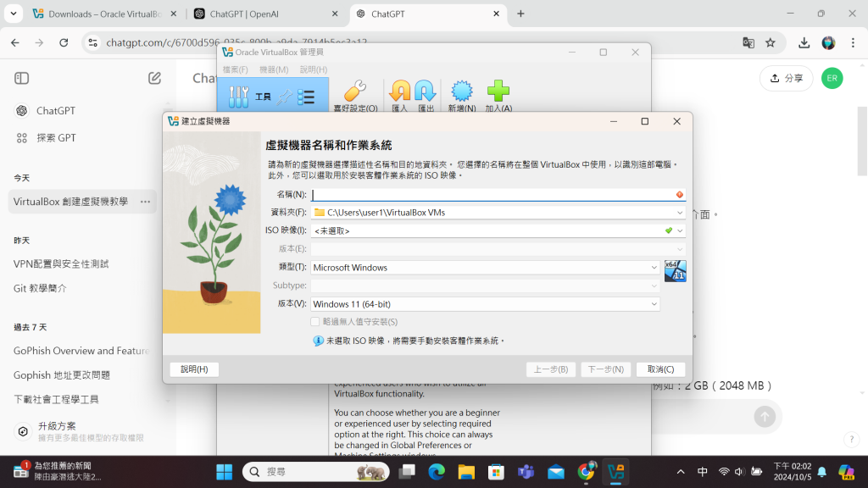Open the Chrome tab search chevron
Viewport: 868px width, 488px height.
tap(14, 14)
